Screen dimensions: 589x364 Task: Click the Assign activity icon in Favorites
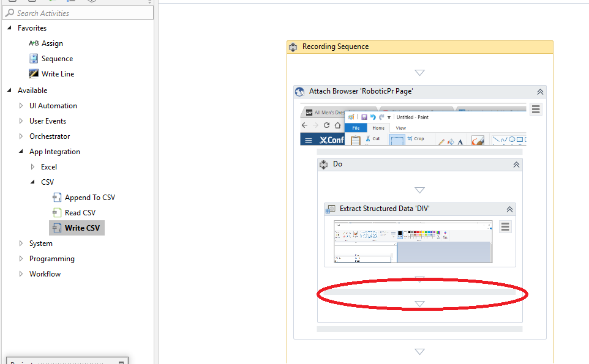pos(34,43)
